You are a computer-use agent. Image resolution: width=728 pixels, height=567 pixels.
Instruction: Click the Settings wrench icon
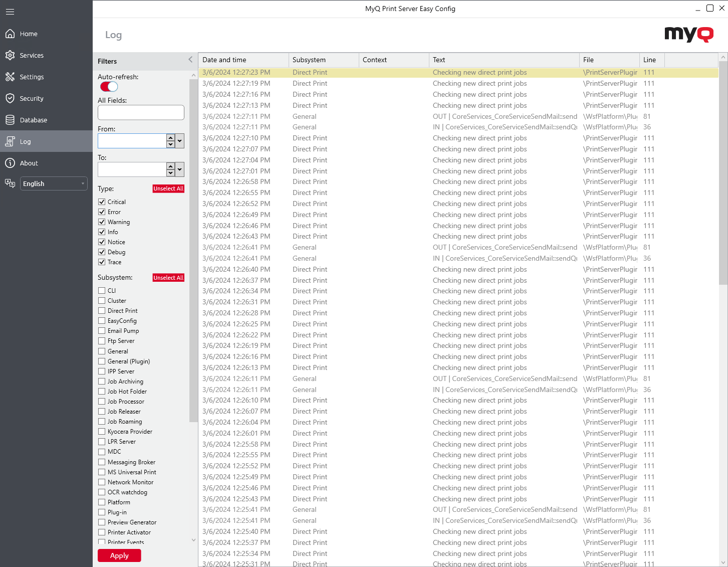[x=11, y=77]
